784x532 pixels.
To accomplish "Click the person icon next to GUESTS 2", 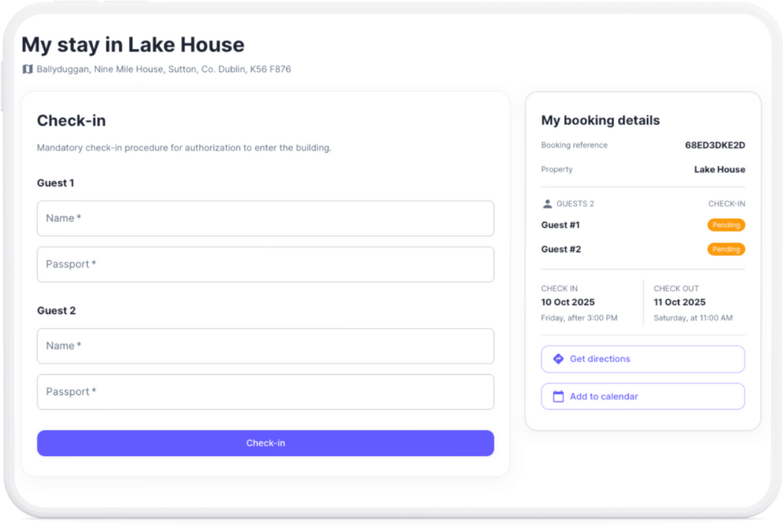I will point(547,203).
